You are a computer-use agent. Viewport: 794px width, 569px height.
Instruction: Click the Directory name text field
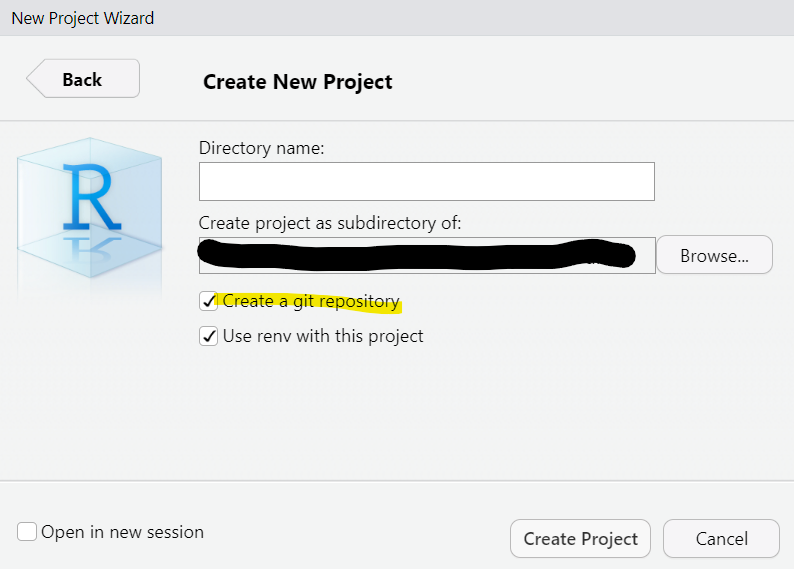click(x=426, y=182)
